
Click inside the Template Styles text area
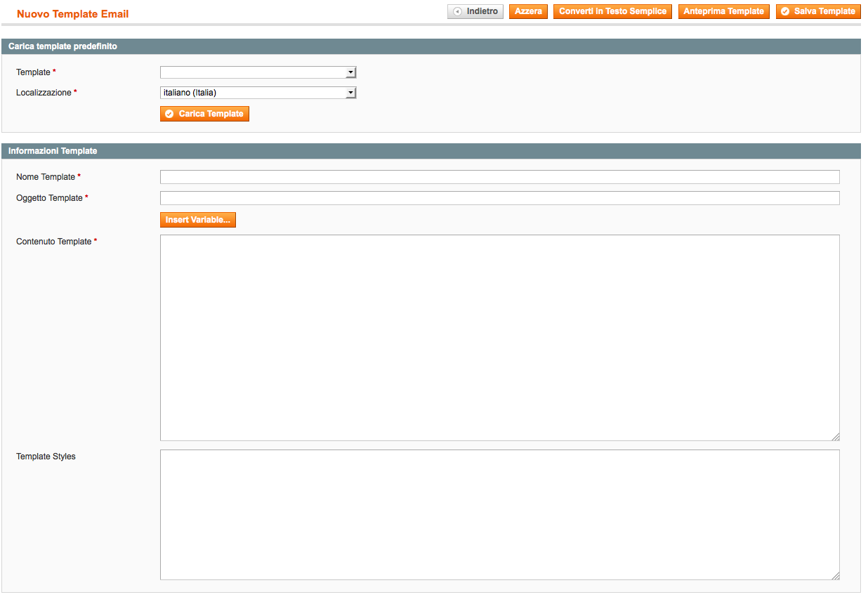tap(499, 514)
